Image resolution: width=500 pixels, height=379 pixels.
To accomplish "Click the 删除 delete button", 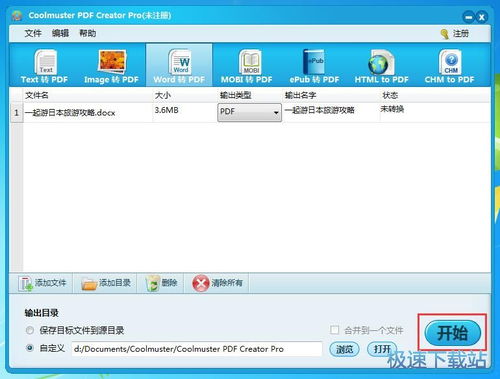I will [161, 283].
